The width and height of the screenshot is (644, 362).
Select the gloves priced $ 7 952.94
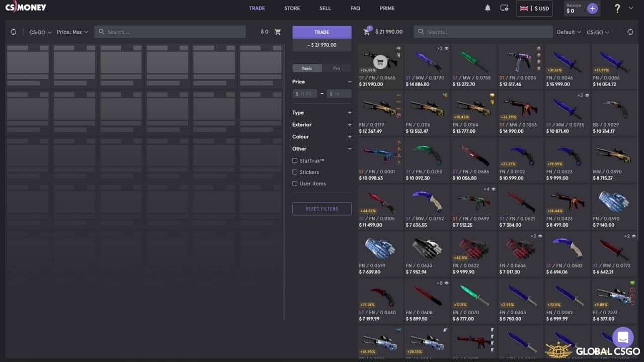coord(427,253)
